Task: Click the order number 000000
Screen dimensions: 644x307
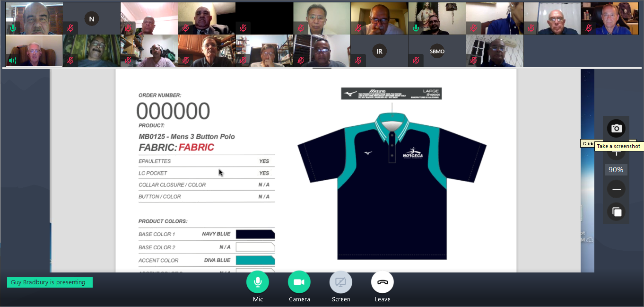Action: coord(173,111)
